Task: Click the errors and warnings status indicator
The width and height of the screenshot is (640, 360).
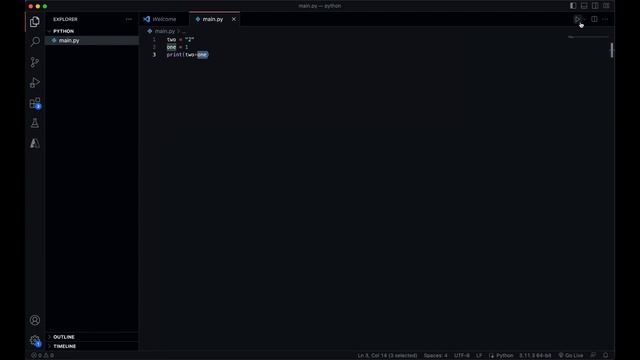Action: point(42,355)
